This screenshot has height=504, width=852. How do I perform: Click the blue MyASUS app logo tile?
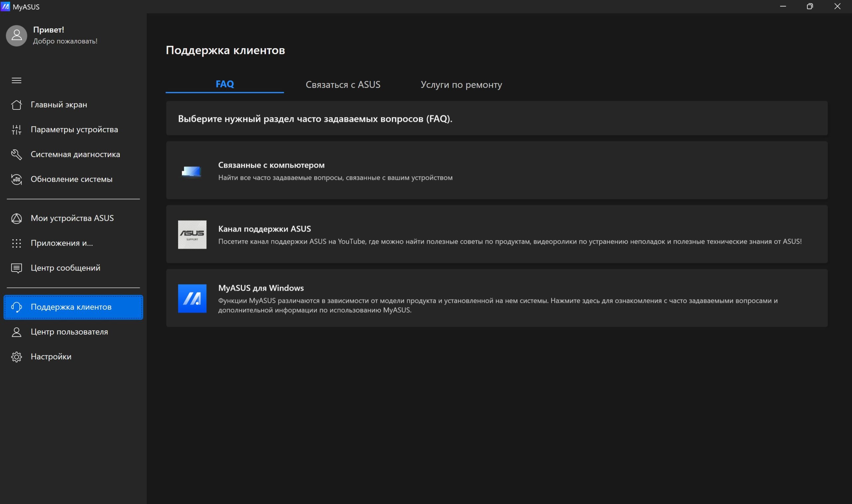click(192, 298)
